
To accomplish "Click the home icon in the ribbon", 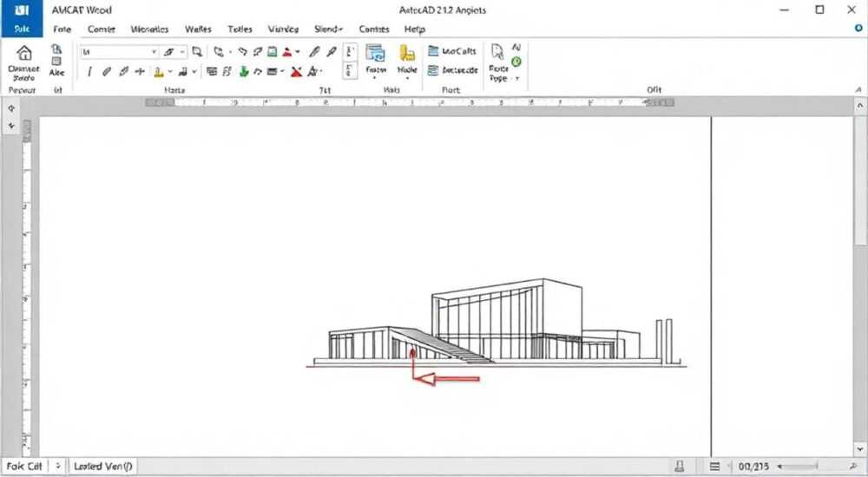I will (x=23, y=54).
